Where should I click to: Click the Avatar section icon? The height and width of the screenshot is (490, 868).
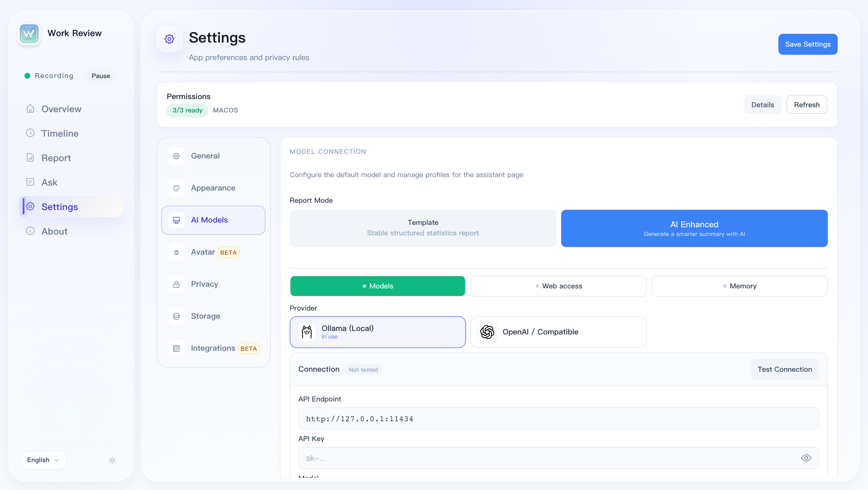(177, 252)
